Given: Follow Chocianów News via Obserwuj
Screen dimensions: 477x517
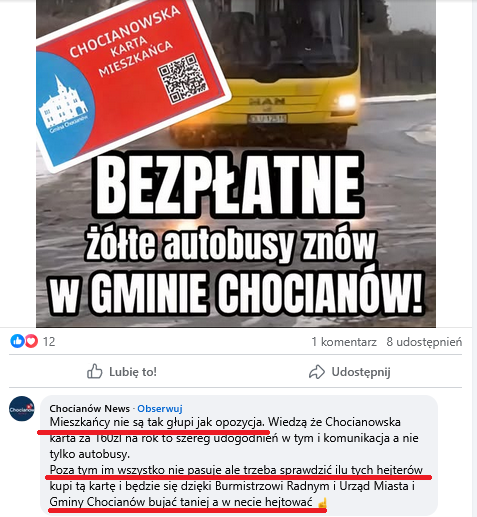Looking at the screenshot, I should 160,408.
